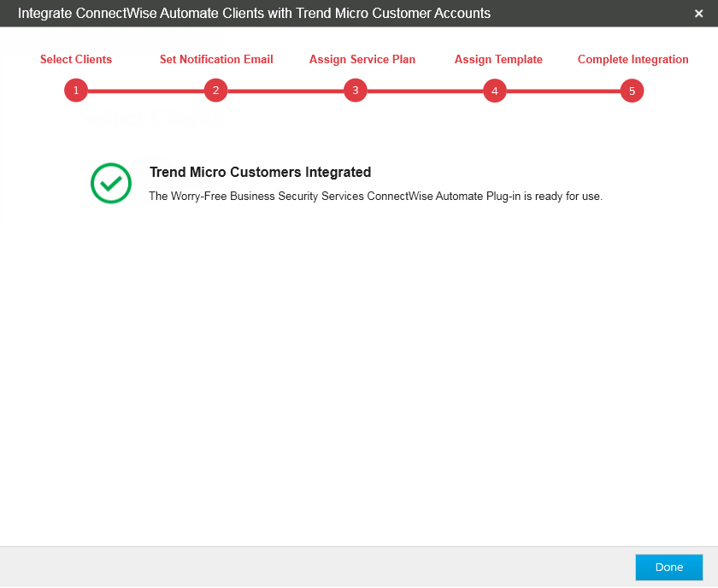The width and height of the screenshot is (718, 588).
Task: Open the Set Notification Email step label
Action: (x=216, y=60)
